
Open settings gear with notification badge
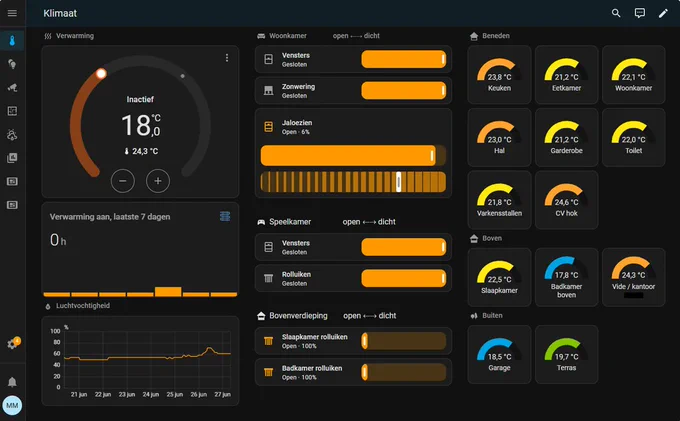[13, 344]
